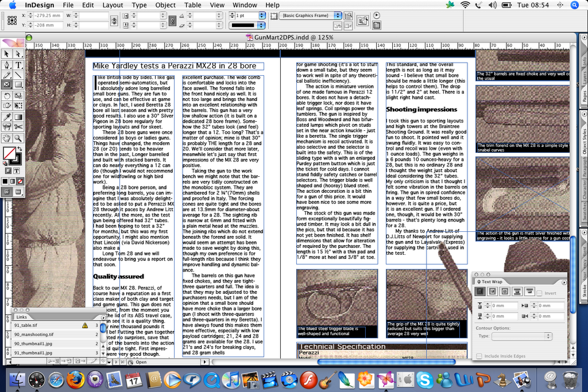Open the Layout menu
Image resolution: width=588 pixels, height=392 pixels.
(x=113, y=5)
